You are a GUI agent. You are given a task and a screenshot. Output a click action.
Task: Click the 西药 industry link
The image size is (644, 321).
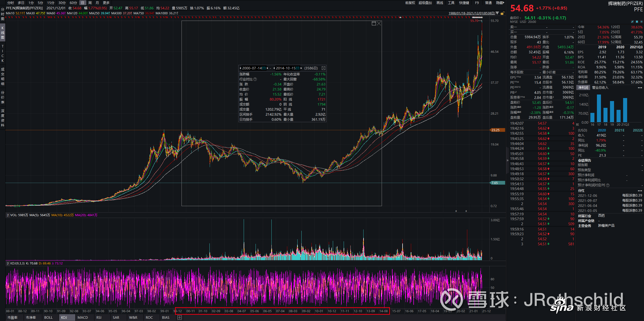pos(601,216)
